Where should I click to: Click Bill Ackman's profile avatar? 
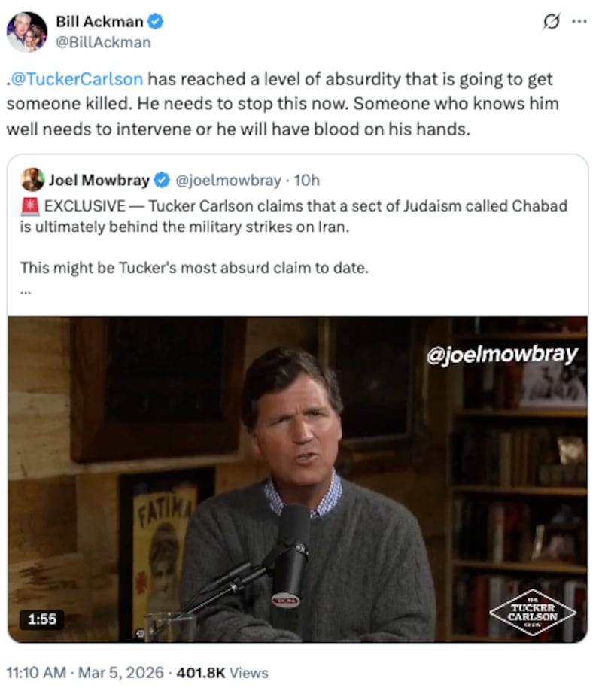click(x=26, y=32)
